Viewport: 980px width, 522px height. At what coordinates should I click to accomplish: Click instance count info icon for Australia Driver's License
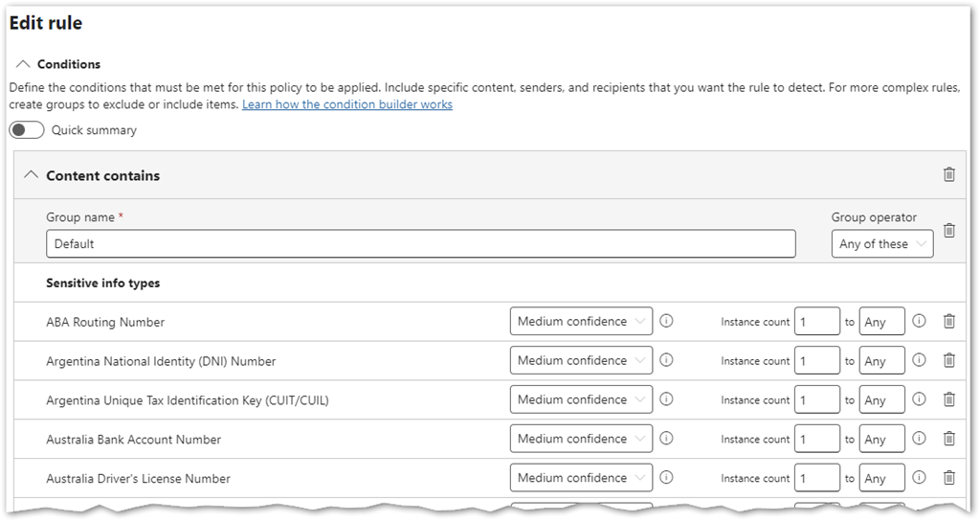coord(919,478)
